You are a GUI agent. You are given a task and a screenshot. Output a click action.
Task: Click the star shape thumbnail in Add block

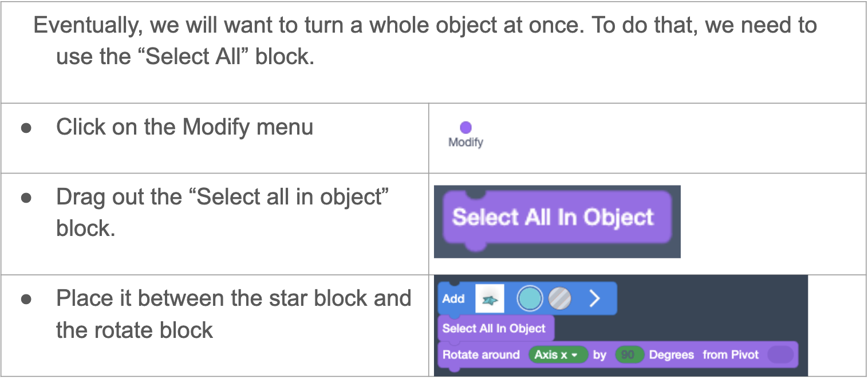(x=490, y=298)
